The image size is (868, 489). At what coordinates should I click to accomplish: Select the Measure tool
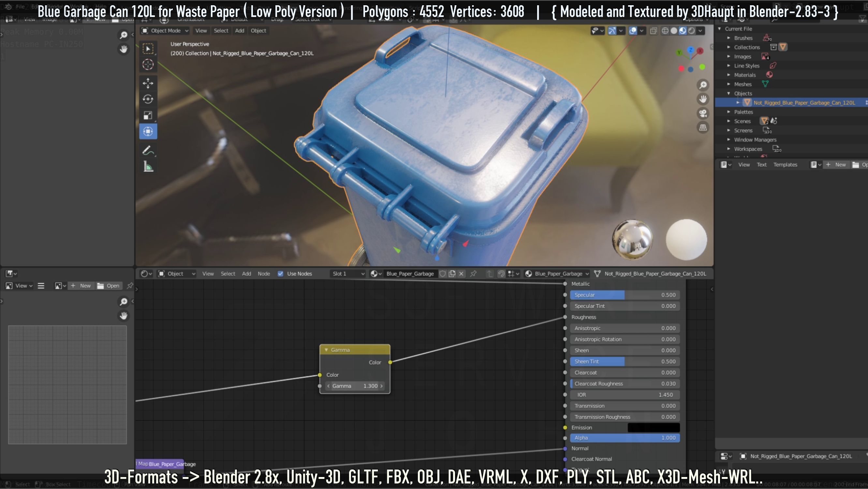[x=148, y=167]
